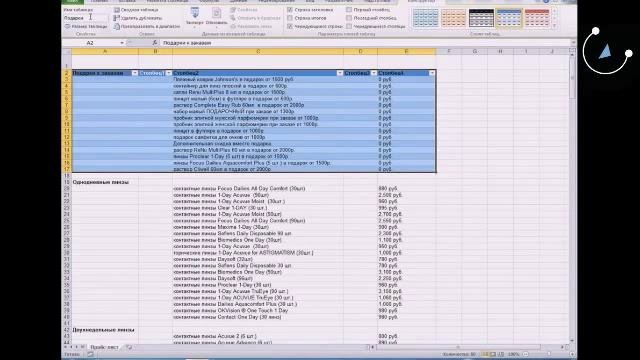This screenshot has height=360, width=640.
Task: Click the table name field containing Подарок
Action: (85, 18)
